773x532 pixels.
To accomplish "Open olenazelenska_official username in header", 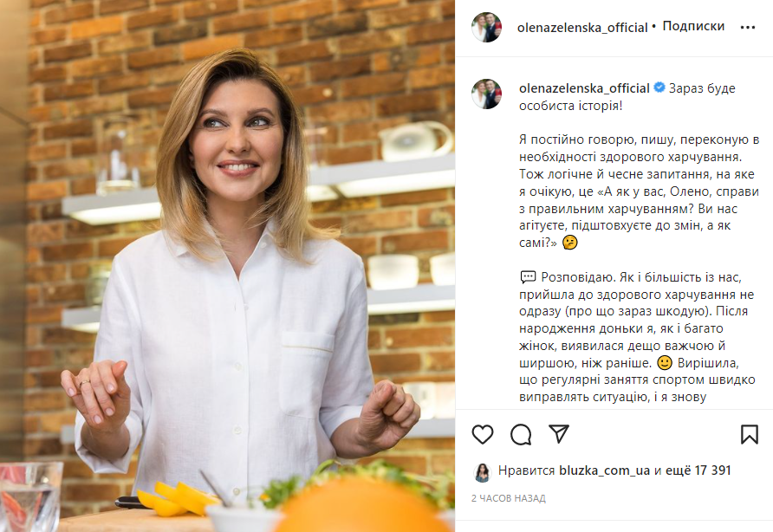I will click(x=582, y=28).
